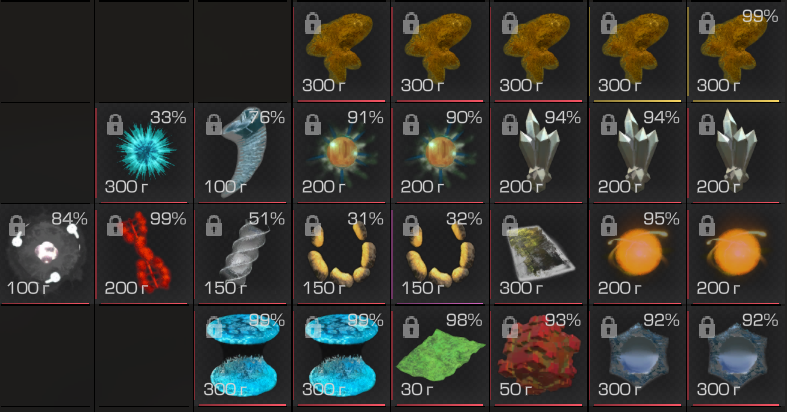This screenshot has width=787, height=412.
Task: Select the last hexagonal ring artifact 92%
Action: (736, 355)
